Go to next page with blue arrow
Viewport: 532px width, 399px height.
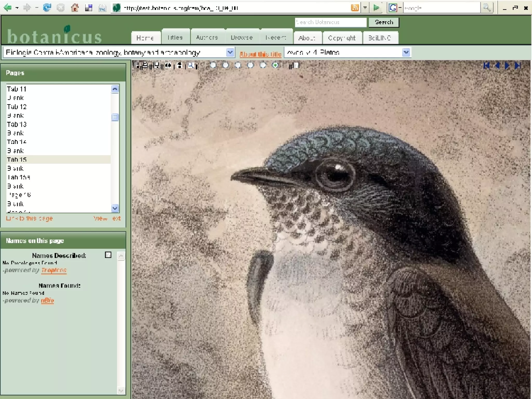pyautogui.click(x=507, y=66)
